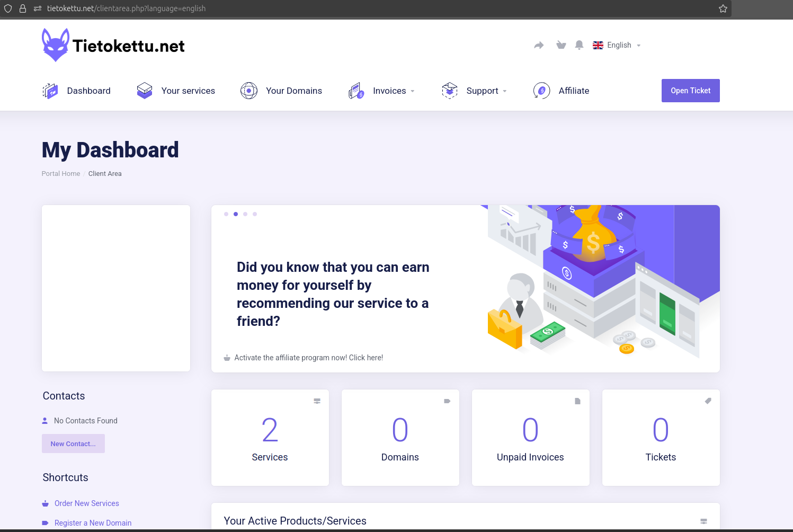Click Order New Services shortcut
Screen dimensions: 793x532
click(86, 503)
